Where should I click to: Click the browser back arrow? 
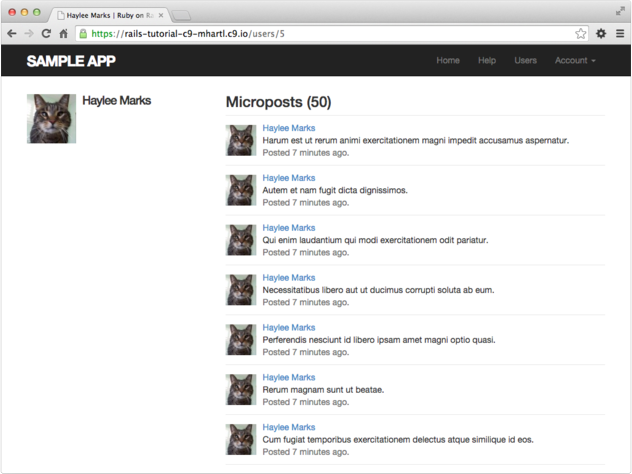tap(11, 33)
